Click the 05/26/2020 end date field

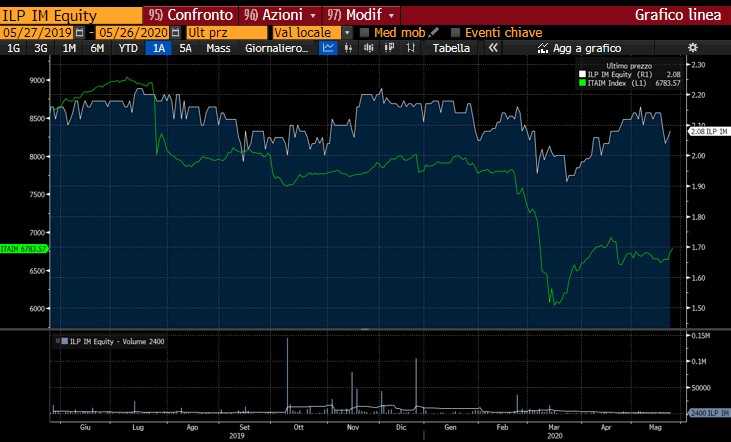pos(133,33)
